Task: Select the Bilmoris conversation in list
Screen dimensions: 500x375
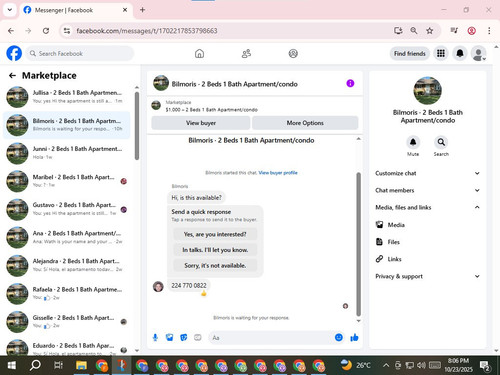Action: click(67, 125)
